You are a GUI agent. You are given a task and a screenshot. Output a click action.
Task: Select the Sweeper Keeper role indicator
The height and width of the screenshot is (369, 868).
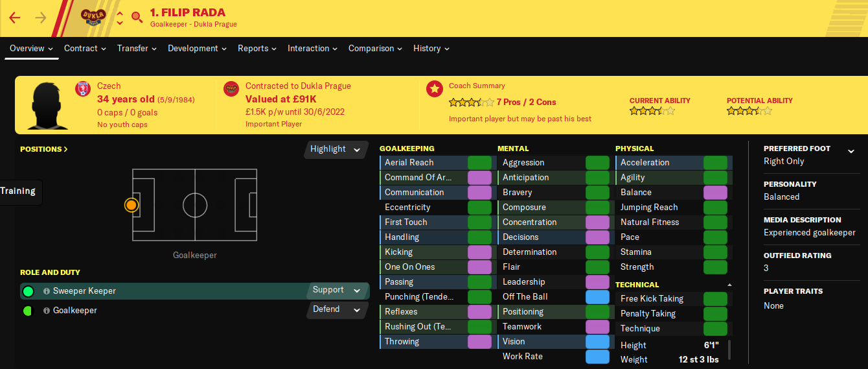coord(28,291)
